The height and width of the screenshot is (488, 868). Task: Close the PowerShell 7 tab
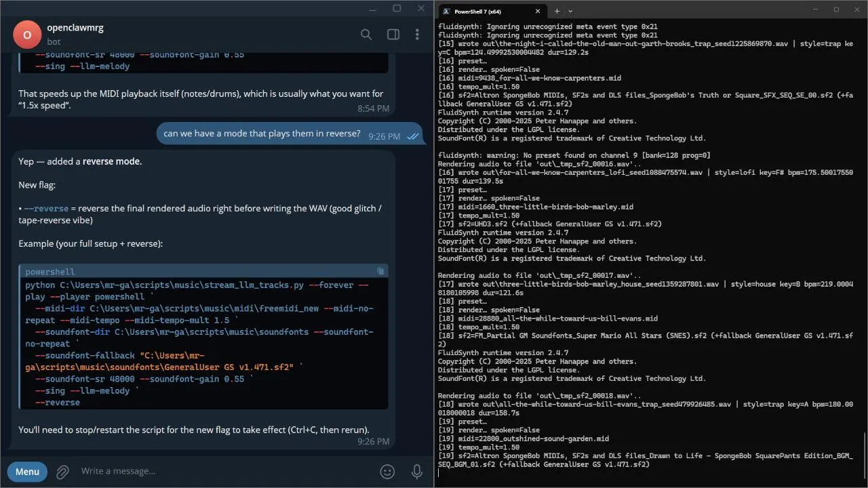click(x=538, y=11)
